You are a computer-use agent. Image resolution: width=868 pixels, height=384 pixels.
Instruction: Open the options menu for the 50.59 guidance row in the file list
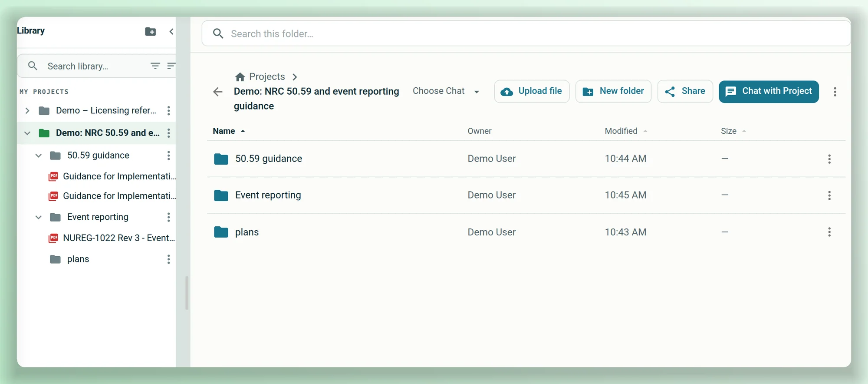829,159
